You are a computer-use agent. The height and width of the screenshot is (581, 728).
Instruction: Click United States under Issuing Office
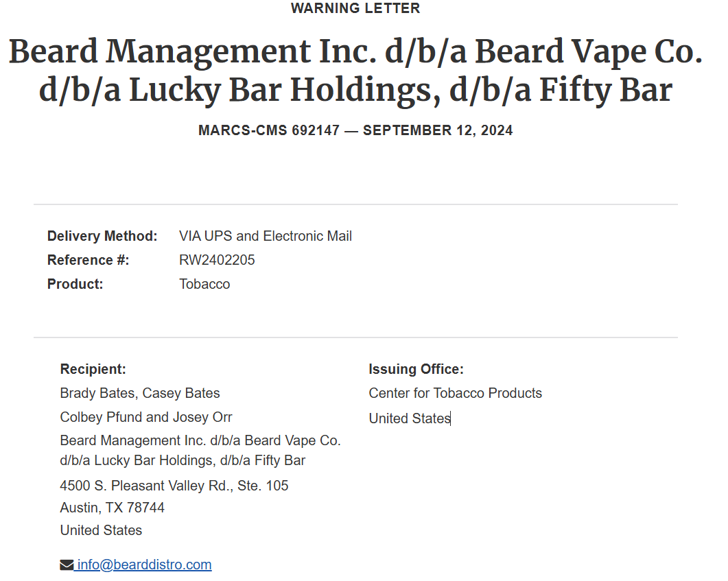[410, 418]
